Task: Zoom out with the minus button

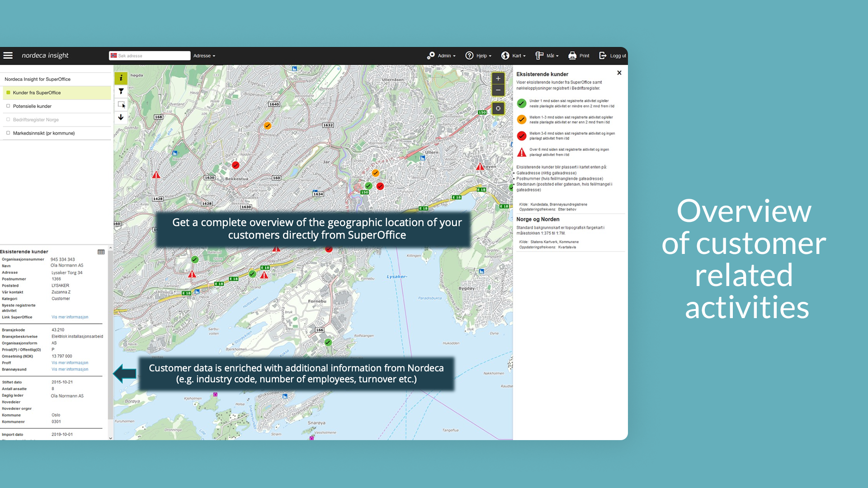Action: [x=498, y=90]
